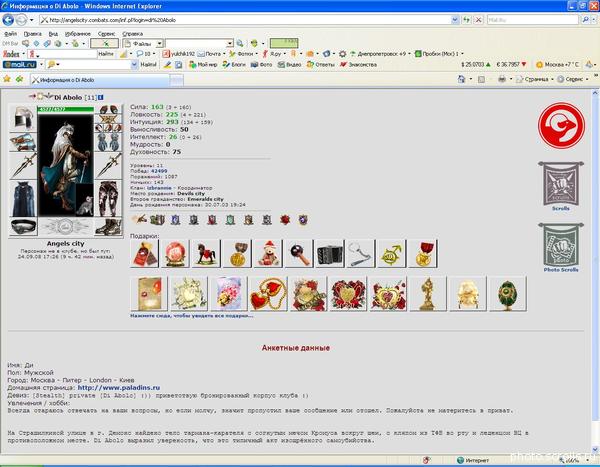
Task: Open the Правка menu
Action: pos(33,34)
